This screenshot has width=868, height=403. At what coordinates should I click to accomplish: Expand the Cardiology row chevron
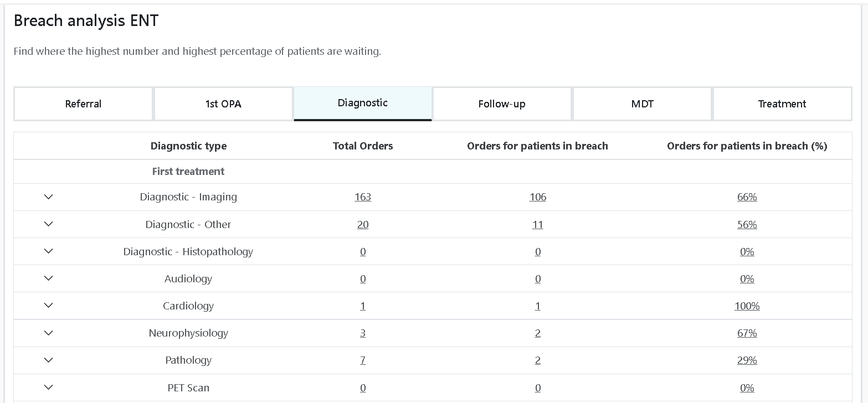(x=48, y=306)
